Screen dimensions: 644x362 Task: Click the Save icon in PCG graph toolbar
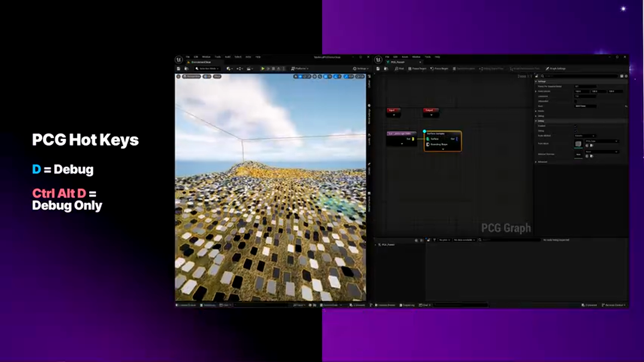pyautogui.click(x=379, y=68)
